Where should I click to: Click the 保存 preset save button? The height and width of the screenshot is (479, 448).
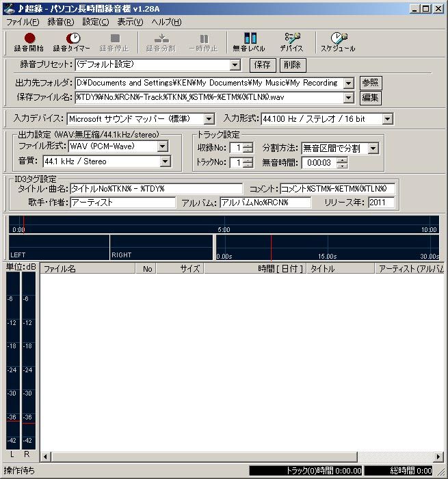(263, 65)
